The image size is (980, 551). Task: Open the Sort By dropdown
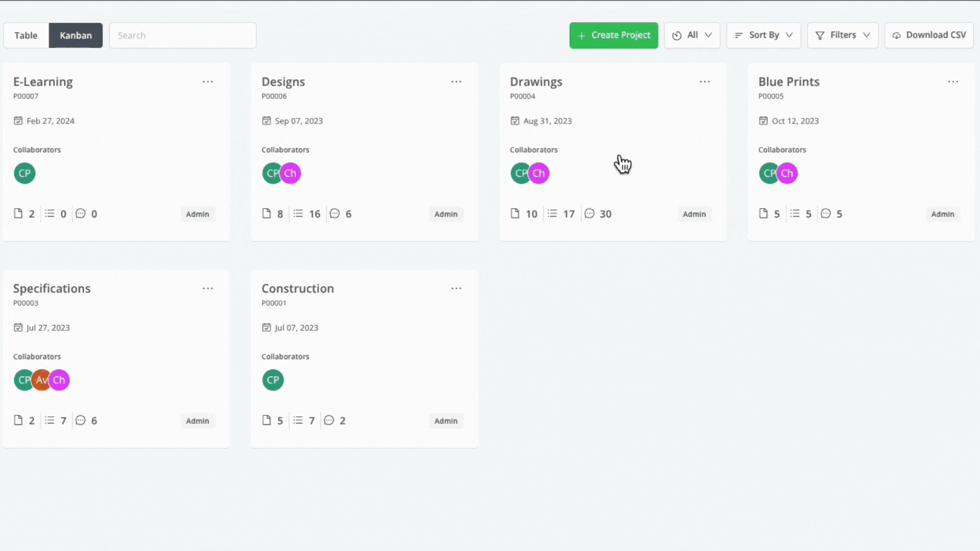[x=764, y=35]
